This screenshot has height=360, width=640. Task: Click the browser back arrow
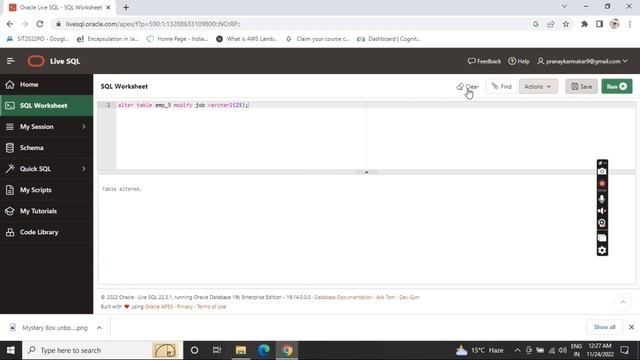10,24
